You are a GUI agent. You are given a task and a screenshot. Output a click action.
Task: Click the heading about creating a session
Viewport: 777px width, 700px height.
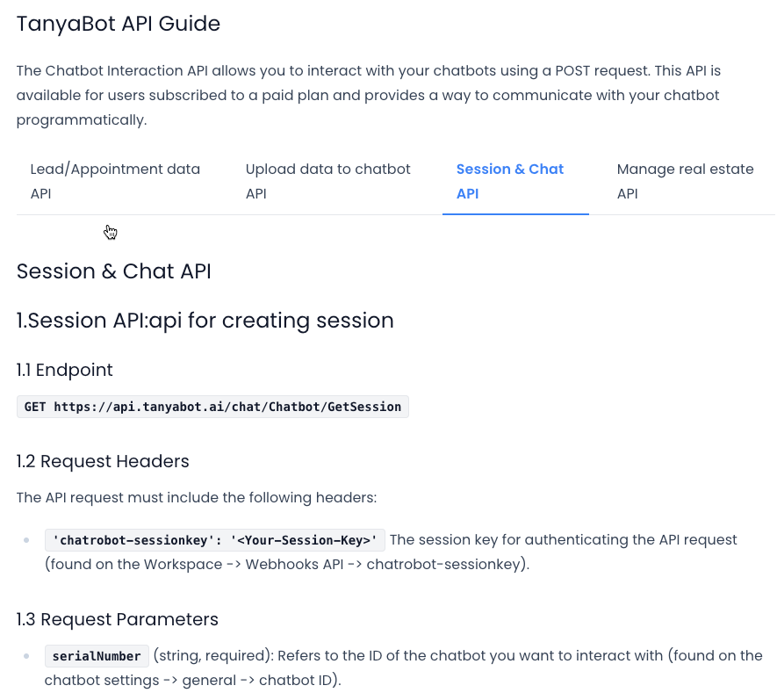click(205, 321)
